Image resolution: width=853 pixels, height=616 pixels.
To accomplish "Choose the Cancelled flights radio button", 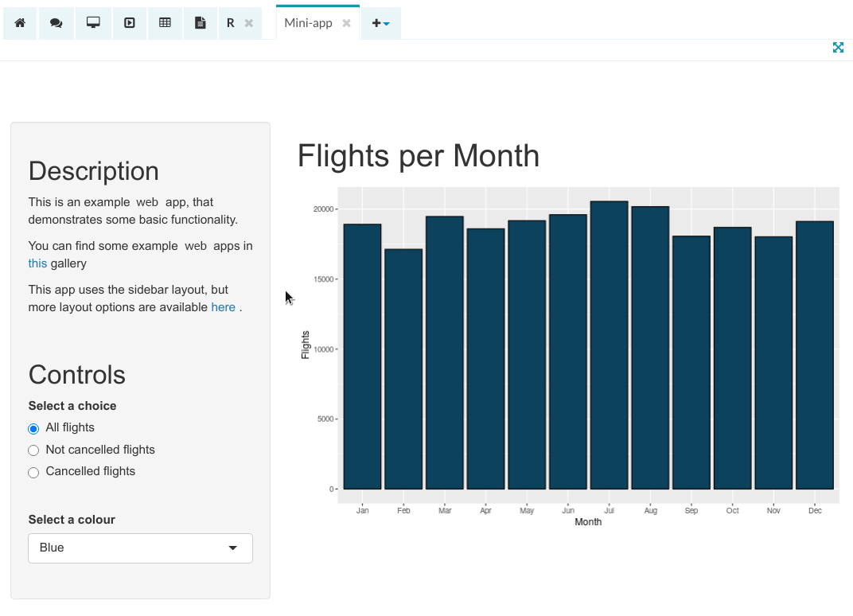I will pos(33,473).
